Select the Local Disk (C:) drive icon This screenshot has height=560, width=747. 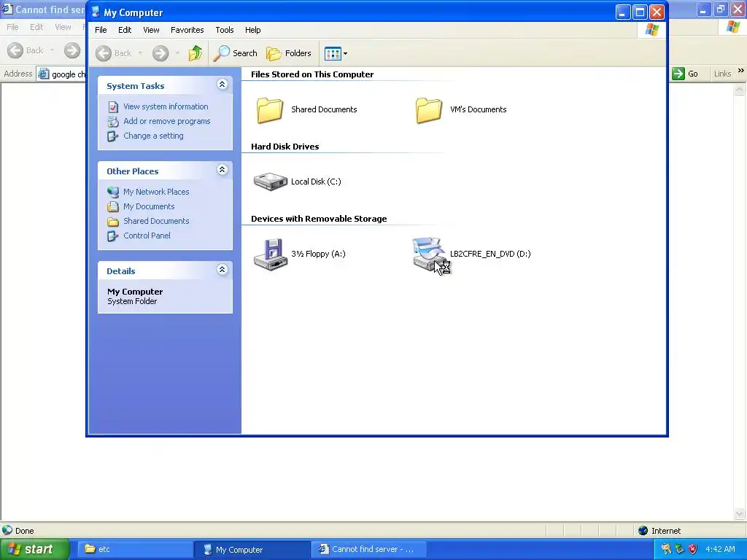(x=270, y=182)
